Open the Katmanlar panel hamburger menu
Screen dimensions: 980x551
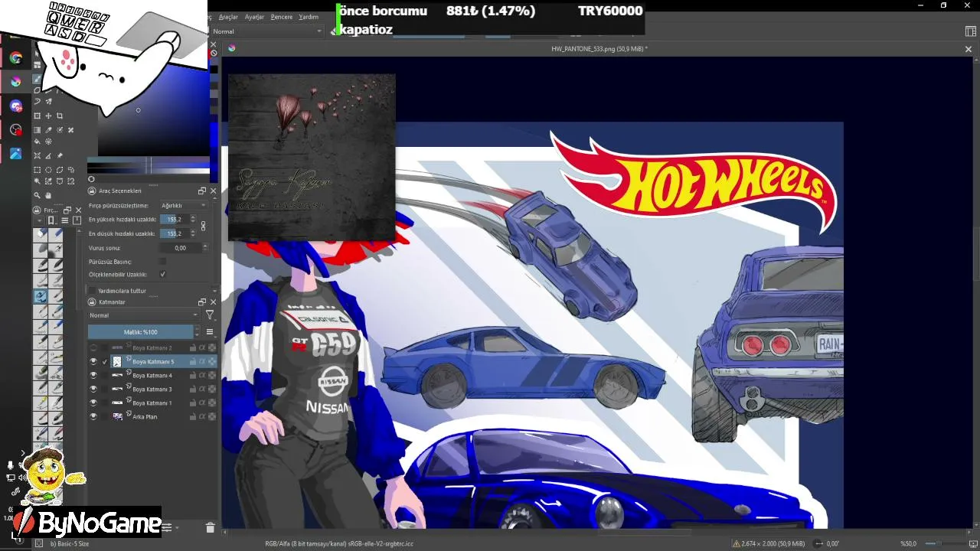210,332
